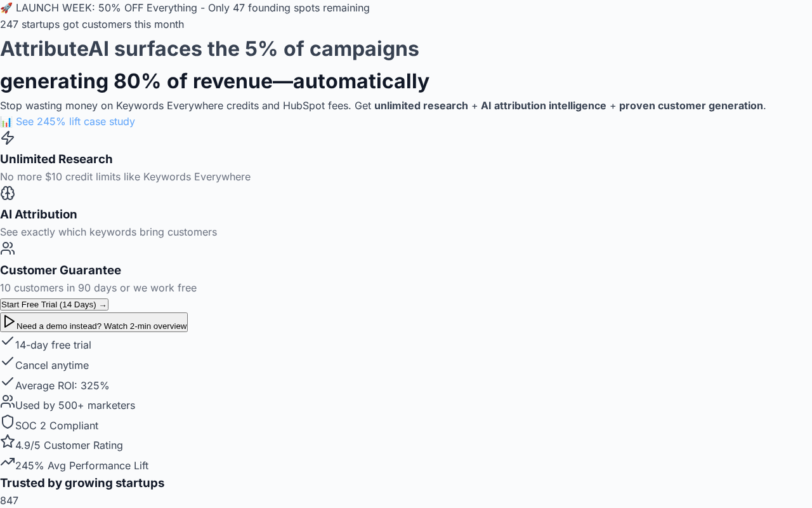Click the star Customer Rating icon
This screenshot has width=812, height=508.
tap(8, 441)
